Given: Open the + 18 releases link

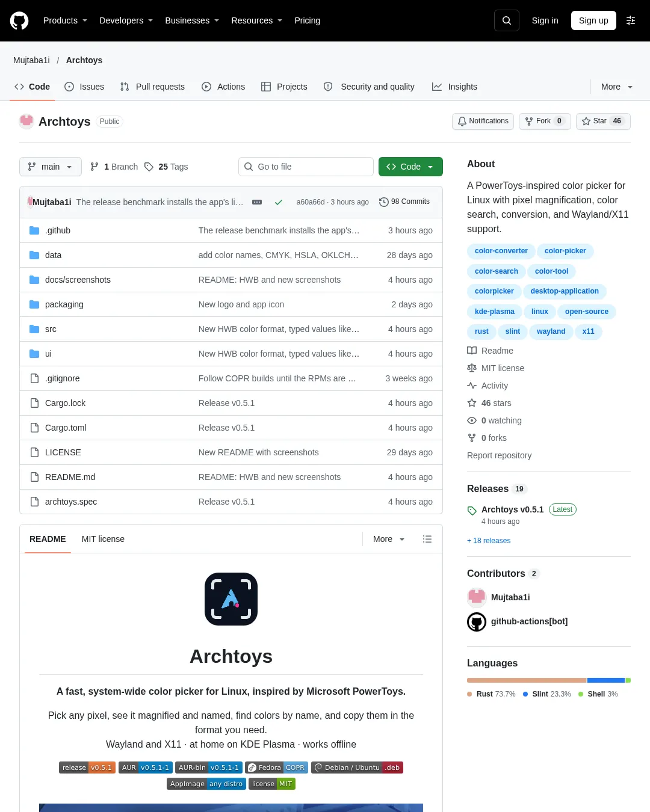Looking at the screenshot, I should [x=489, y=541].
